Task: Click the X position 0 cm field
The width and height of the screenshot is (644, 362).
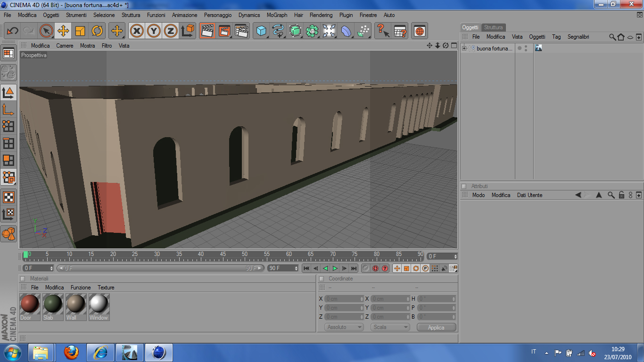Action: point(344,299)
